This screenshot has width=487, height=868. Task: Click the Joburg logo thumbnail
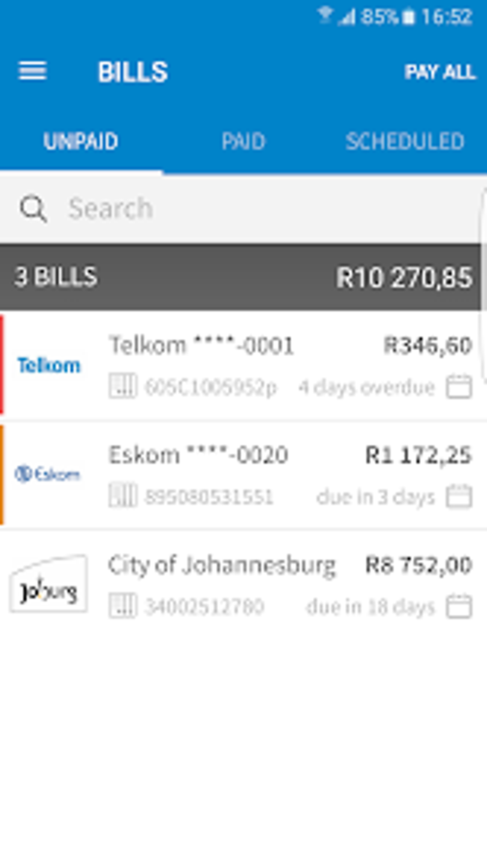(48, 584)
